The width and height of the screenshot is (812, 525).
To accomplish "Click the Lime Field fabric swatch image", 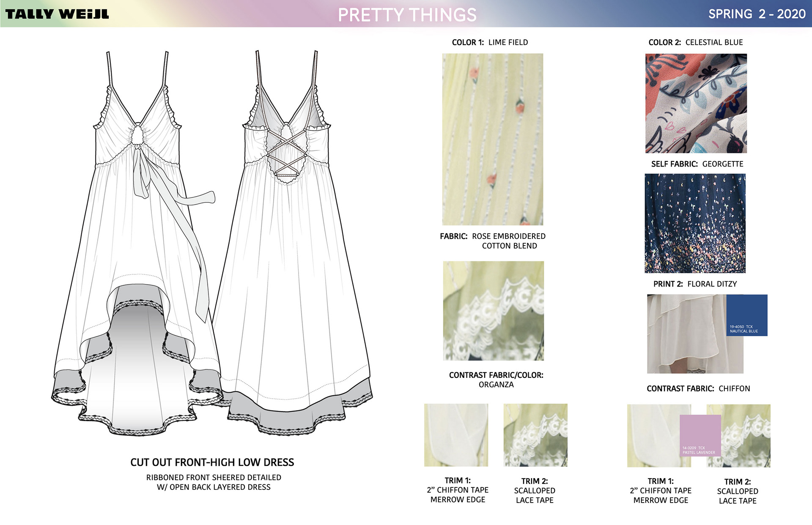I will tap(492, 139).
